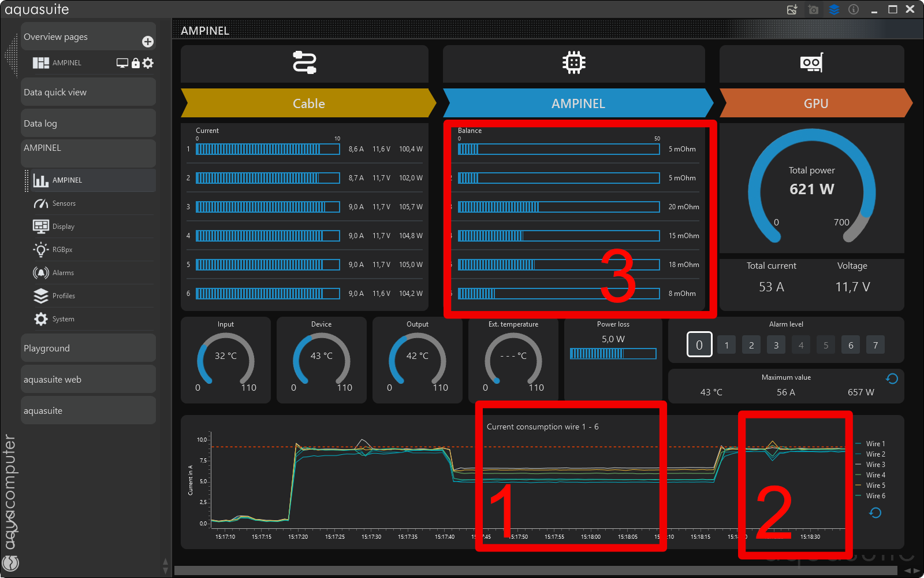This screenshot has height=578, width=924.
Task: Open the Sensors page in sidebar
Action: point(64,203)
